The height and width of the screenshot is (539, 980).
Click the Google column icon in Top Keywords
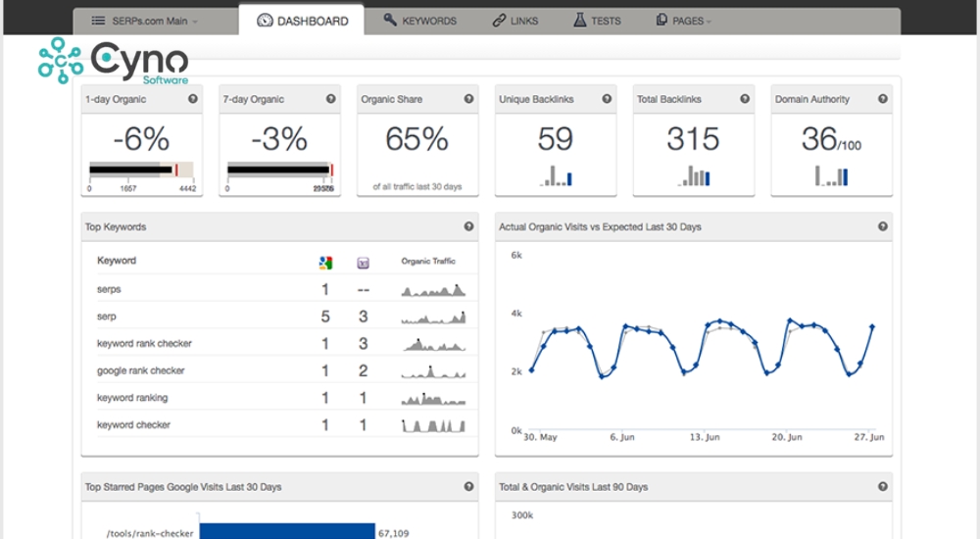point(325,262)
